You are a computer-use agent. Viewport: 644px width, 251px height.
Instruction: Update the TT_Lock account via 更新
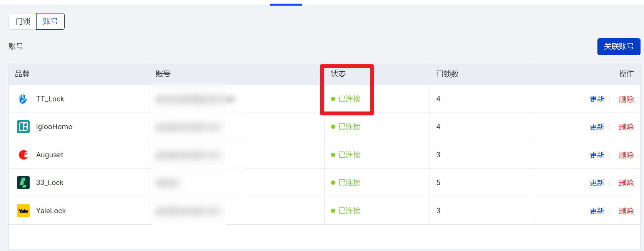(597, 99)
